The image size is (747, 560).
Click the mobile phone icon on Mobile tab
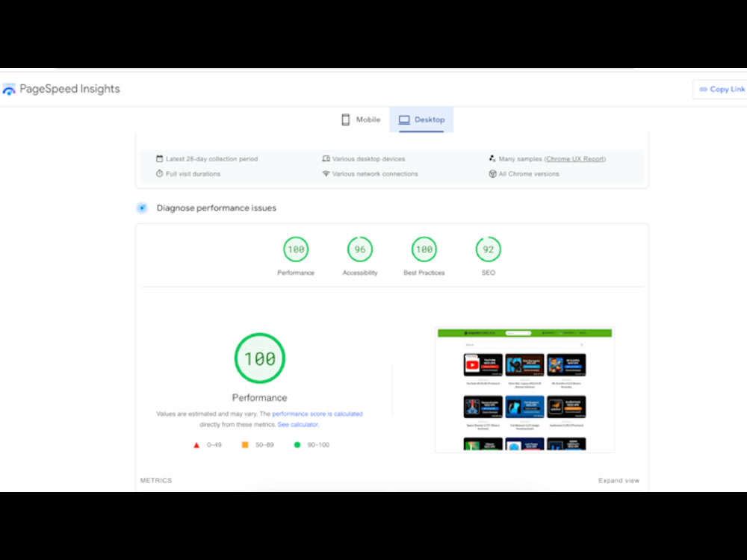point(345,119)
